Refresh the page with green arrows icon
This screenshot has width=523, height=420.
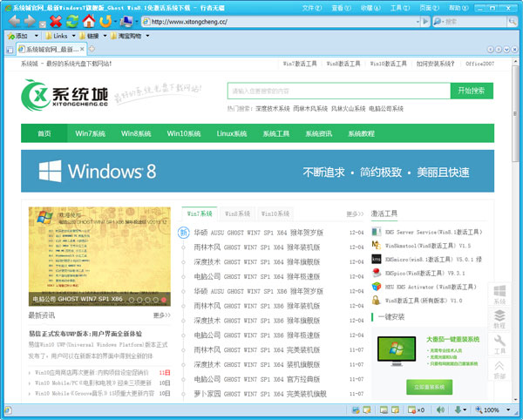click(x=72, y=21)
